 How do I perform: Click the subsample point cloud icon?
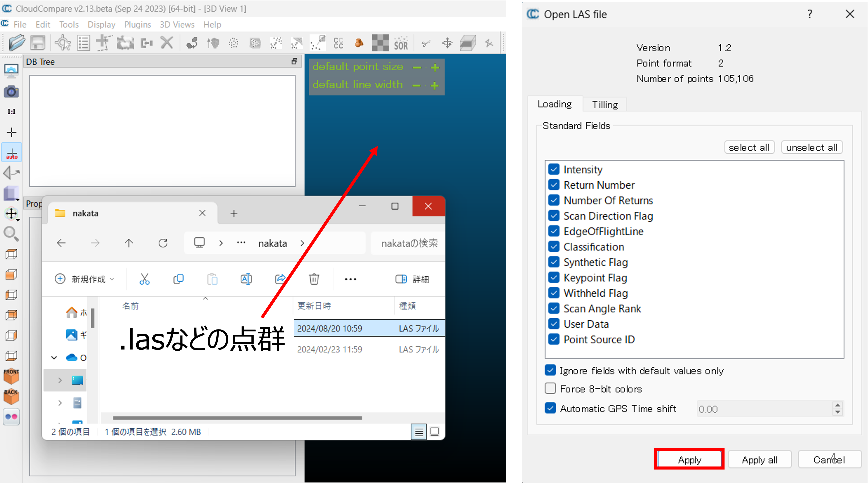233,43
